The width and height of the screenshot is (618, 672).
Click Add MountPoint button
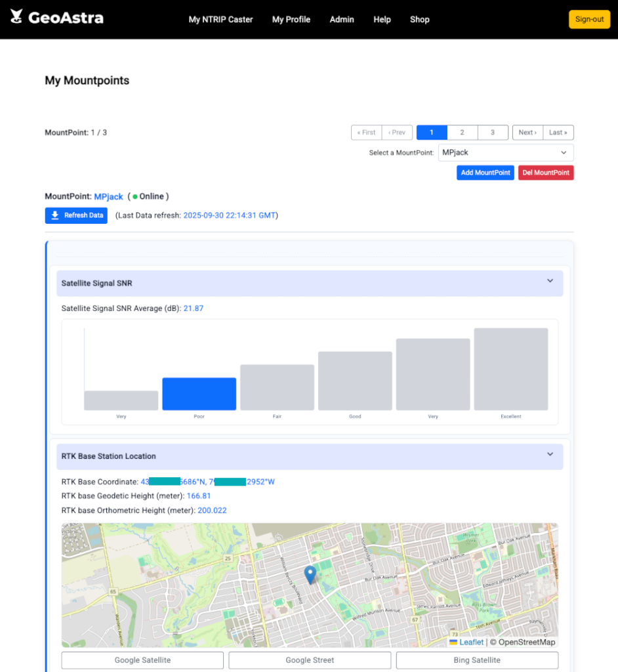tap(485, 173)
